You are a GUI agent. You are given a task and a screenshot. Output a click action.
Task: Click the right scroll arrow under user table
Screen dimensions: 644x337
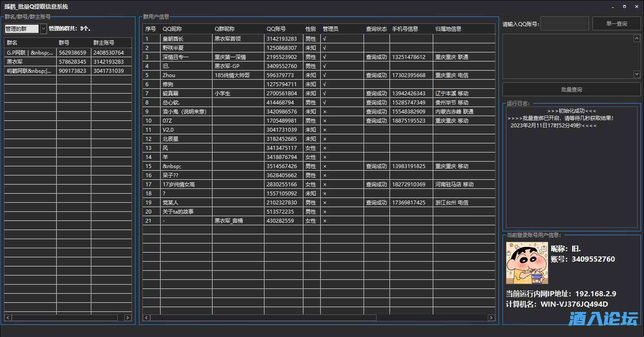point(491,318)
